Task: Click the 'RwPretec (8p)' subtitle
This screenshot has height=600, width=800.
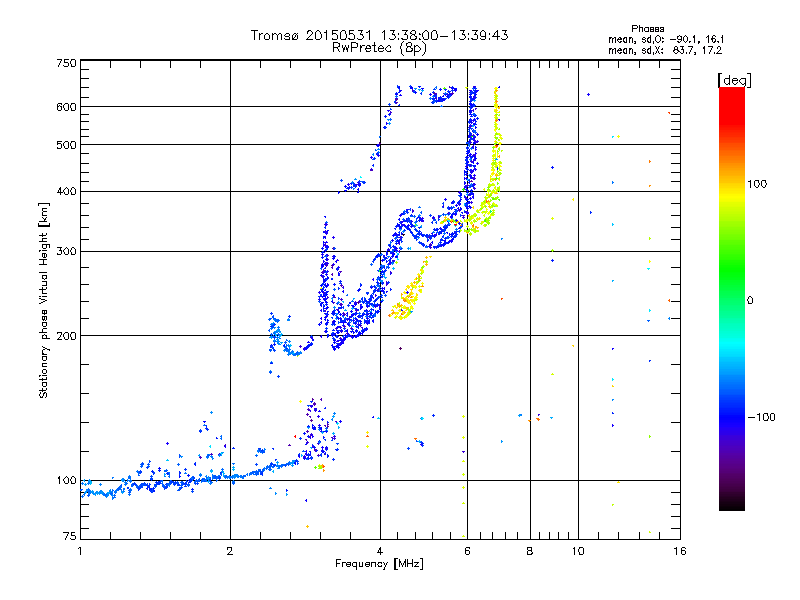Action: [x=379, y=48]
